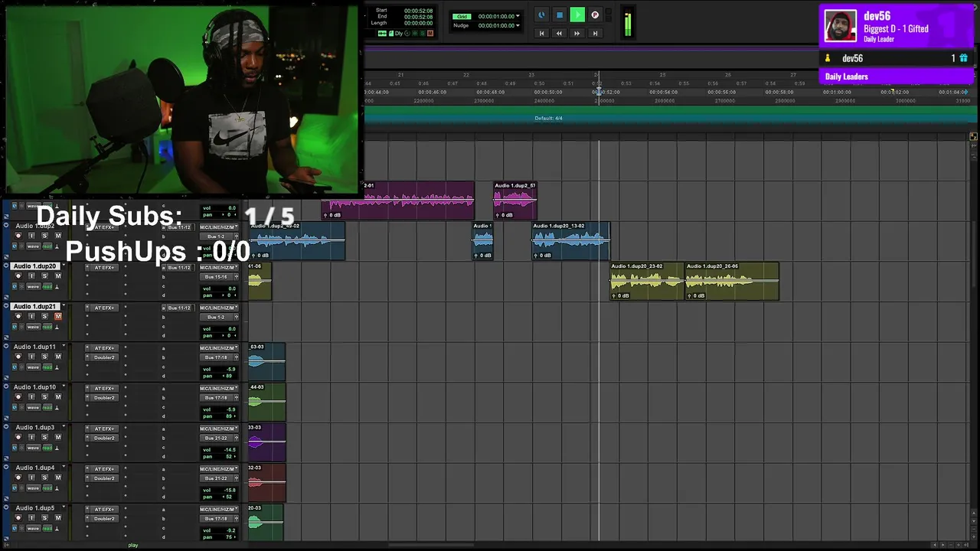Select blue clip Audio 1.dup20_13-02
This screenshot has width=980, height=551.
571,240
